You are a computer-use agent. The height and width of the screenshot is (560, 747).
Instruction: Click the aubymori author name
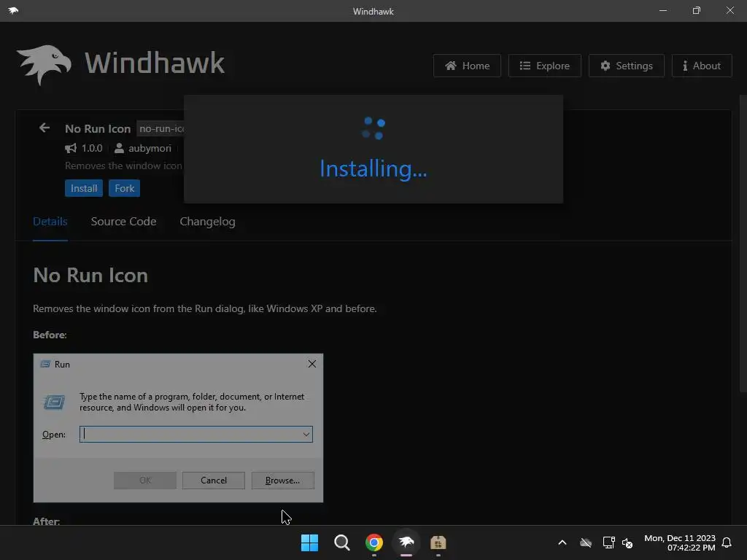click(x=150, y=148)
